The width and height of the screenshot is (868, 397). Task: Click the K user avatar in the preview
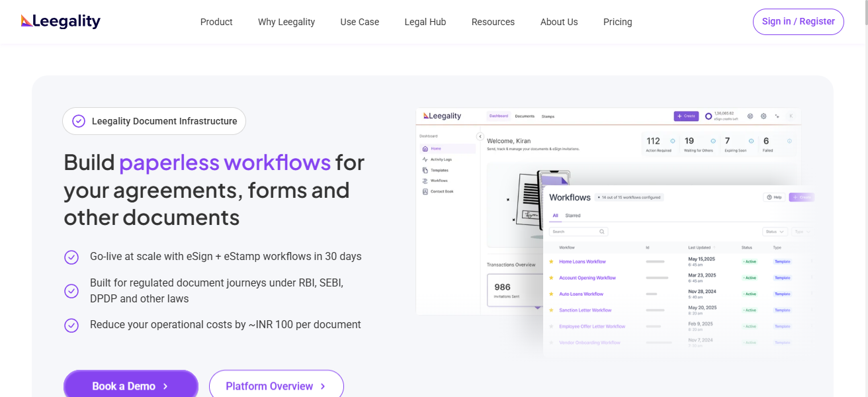click(x=791, y=116)
